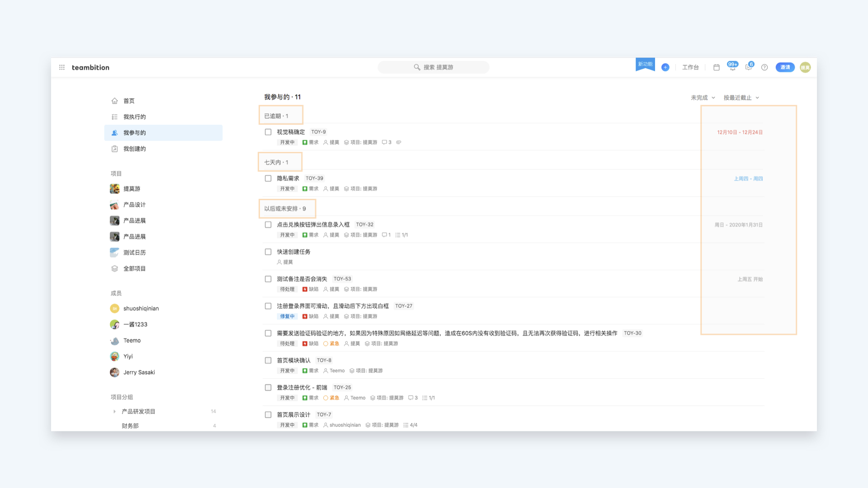Select 我参与的 in sidebar

163,133
